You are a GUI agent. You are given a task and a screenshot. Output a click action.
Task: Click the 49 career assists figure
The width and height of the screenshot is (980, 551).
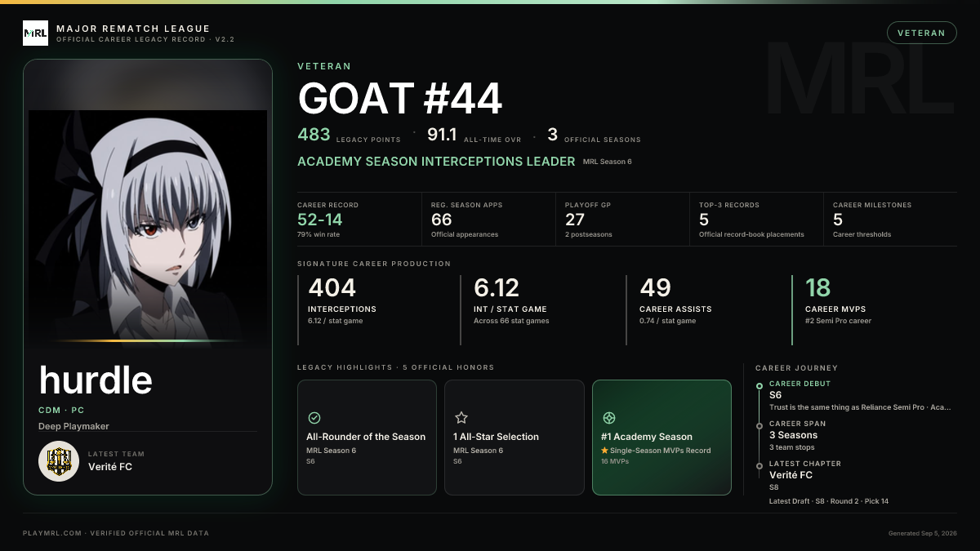pyautogui.click(x=655, y=288)
